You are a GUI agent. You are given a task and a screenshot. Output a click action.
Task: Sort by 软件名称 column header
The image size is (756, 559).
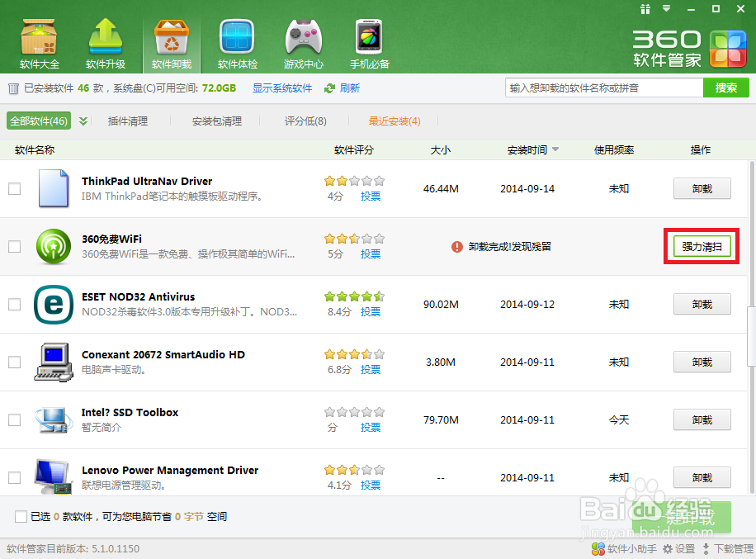click(x=35, y=150)
